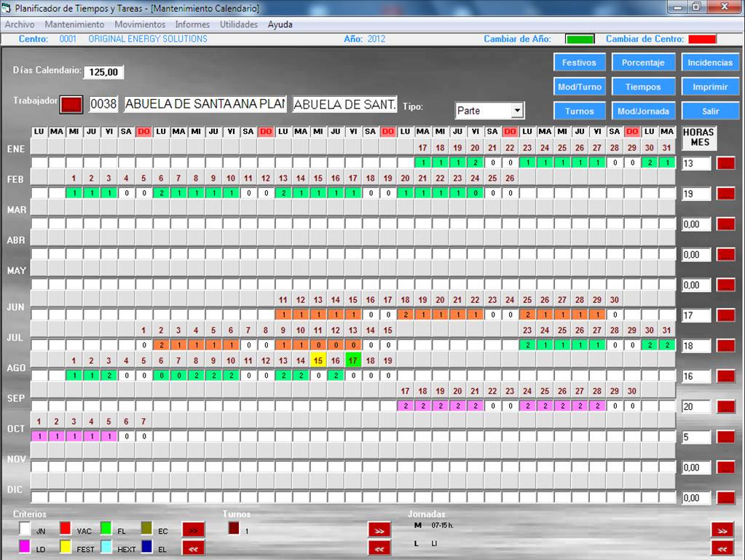Click the red button on the JUN row
Screen dimensions: 745x560
click(x=725, y=315)
